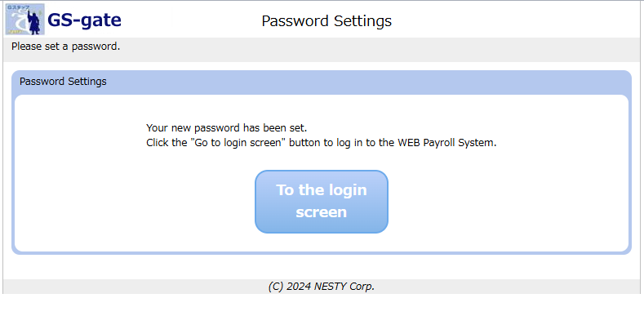Click the GS-gate silhouette logo icon
This screenshot has height=316, width=644.
click(25, 20)
